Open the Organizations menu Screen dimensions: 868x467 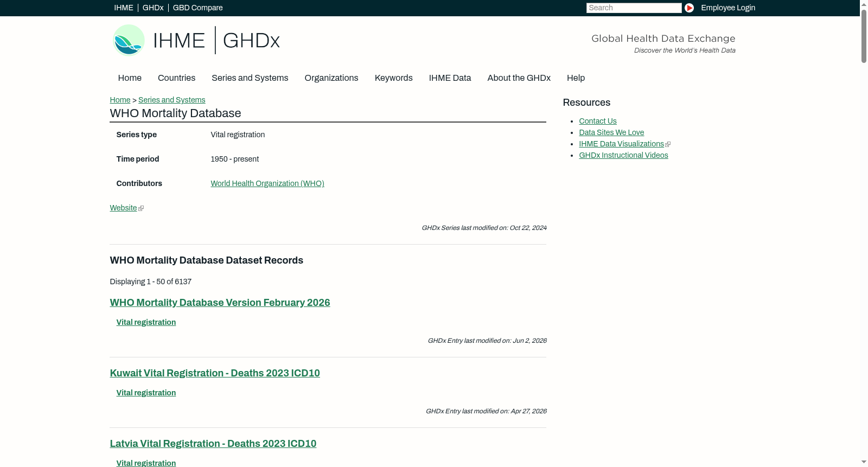(x=331, y=78)
